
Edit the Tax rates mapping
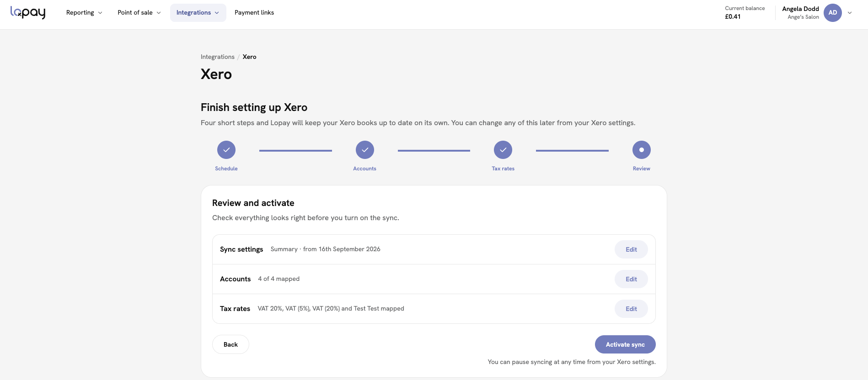click(x=631, y=309)
